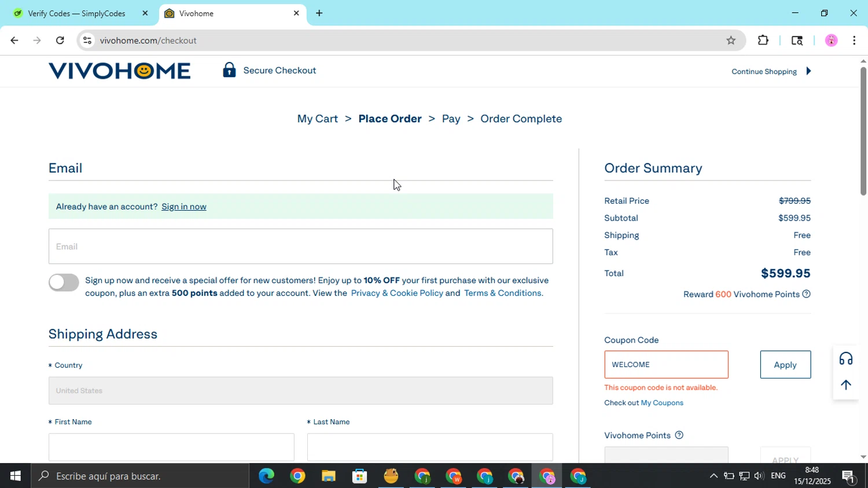The width and height of the screenshot is (868, 488).
Task: Open Terms & Conditions link
Action: click(503, 293)
